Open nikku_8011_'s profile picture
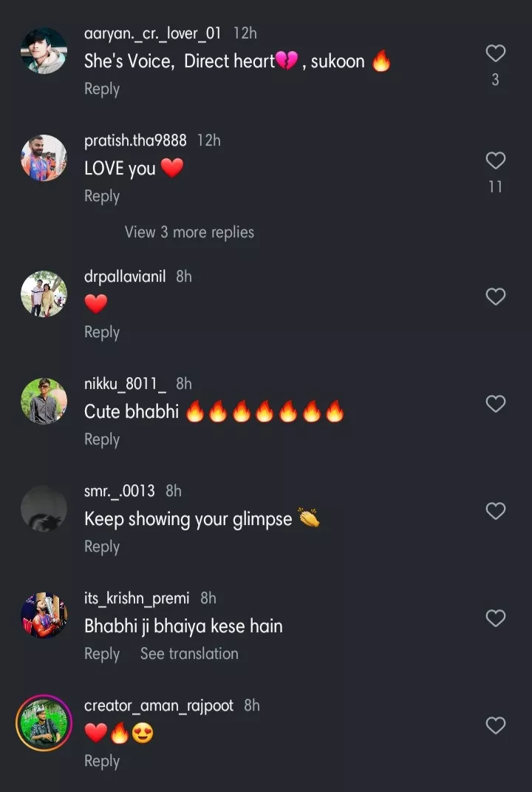This screenshot has width=532, height=792. tap(44, 401)
